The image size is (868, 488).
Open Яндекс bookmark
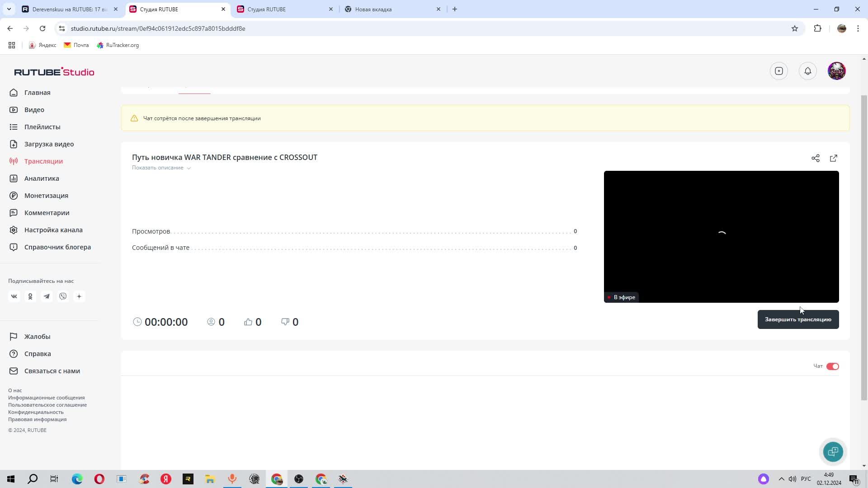(42, 45)
